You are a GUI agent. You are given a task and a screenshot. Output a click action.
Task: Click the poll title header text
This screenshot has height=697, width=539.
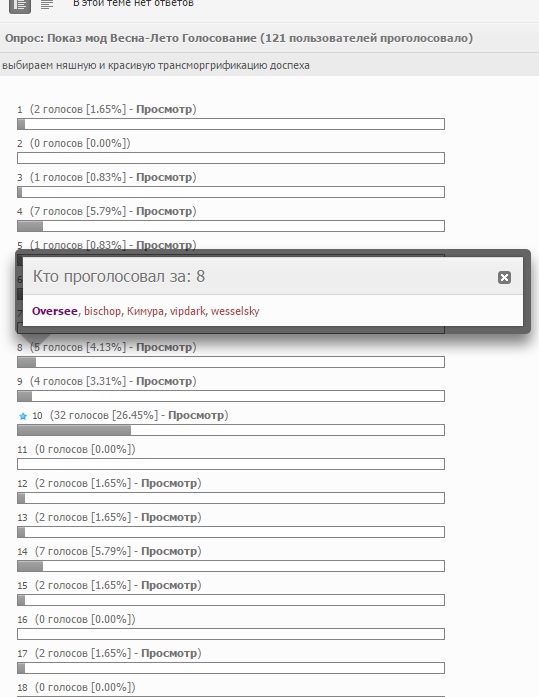pyautogui.click(x=239, y=38)
